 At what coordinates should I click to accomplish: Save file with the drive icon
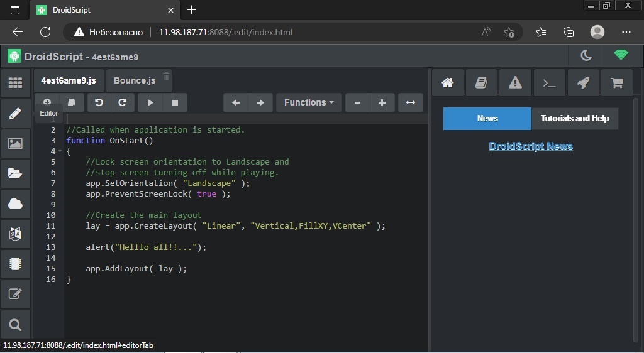(x=72, y=102)
